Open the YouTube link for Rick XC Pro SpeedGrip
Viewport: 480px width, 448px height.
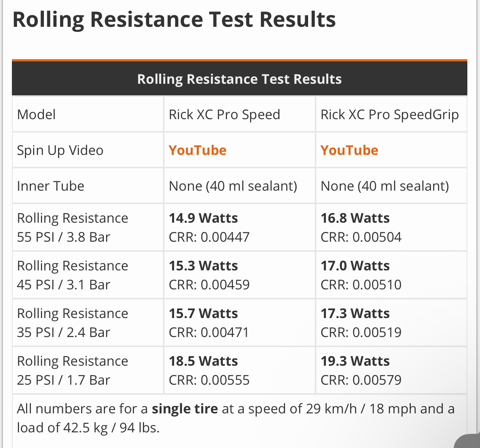349,150
